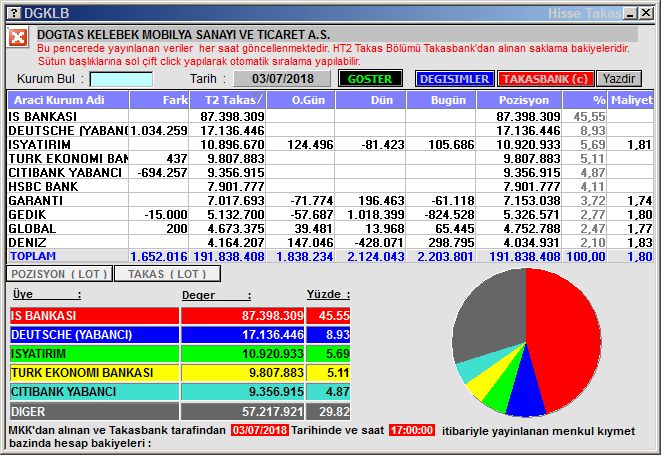Select the HSBC BANK row
This screenshot has height=455, width=661.
tap(330, 186)
